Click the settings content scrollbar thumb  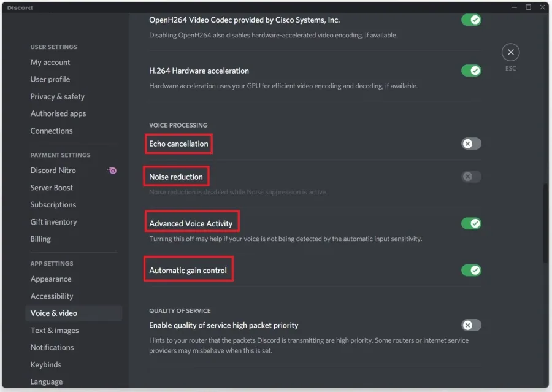[x=545, y=223]
